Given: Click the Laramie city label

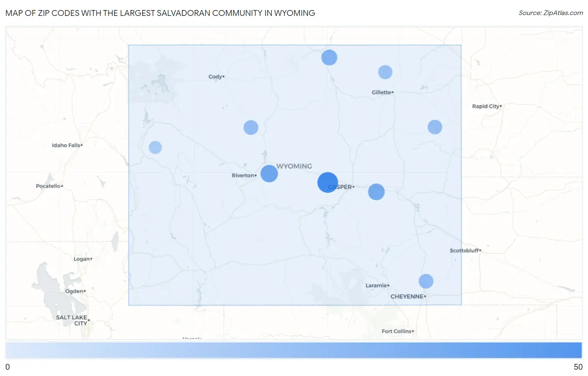Looking at the screenshot, I should pyautogui.click(x=377, y=285).
